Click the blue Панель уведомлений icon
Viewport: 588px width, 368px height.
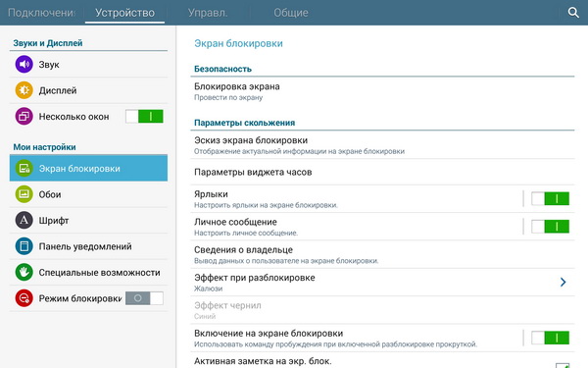[x=24, y=246]
